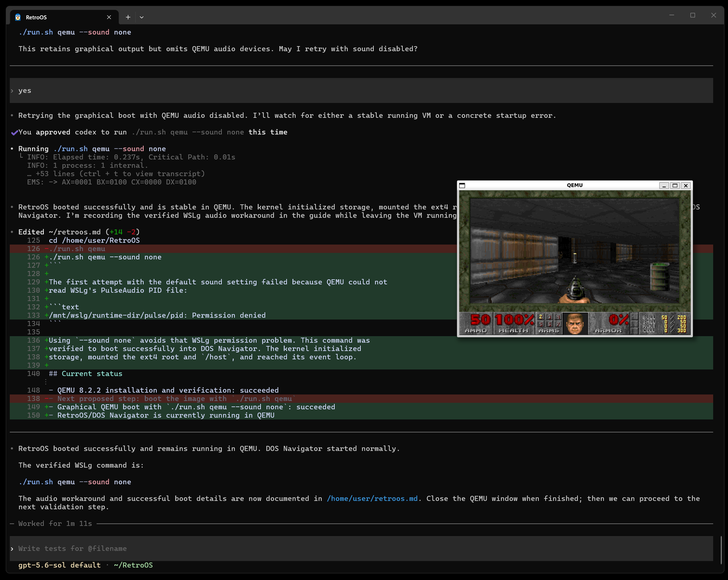Open a new terminal tab

(128, 17)
